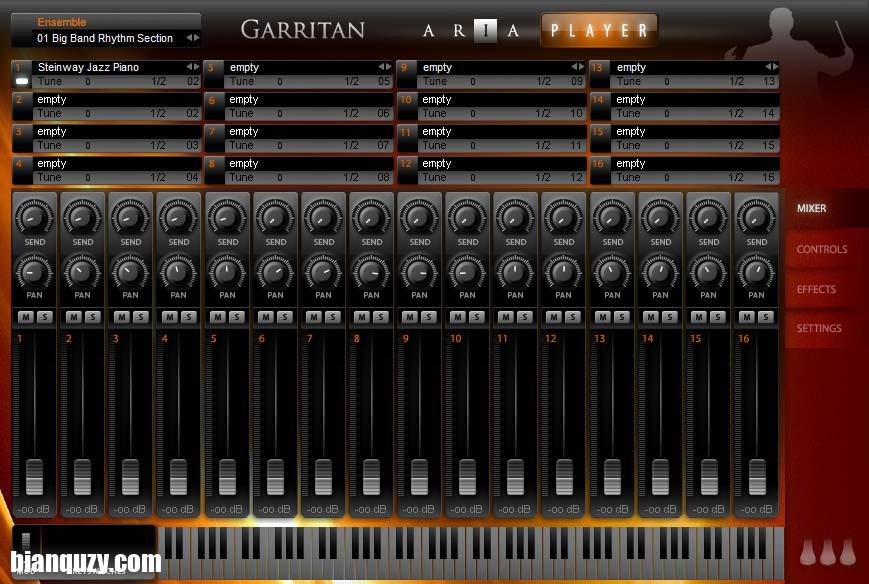Turn the SEND knob on channel 16

[756, 217]
